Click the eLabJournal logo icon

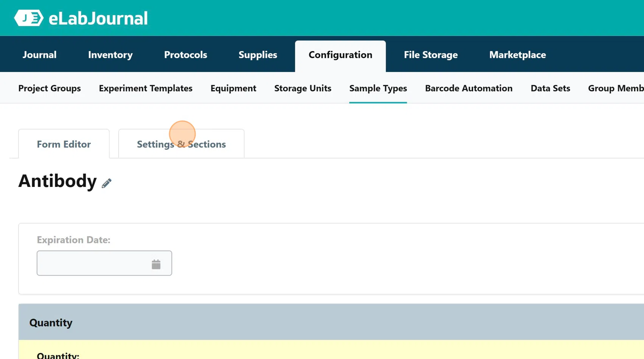point(29,18)
